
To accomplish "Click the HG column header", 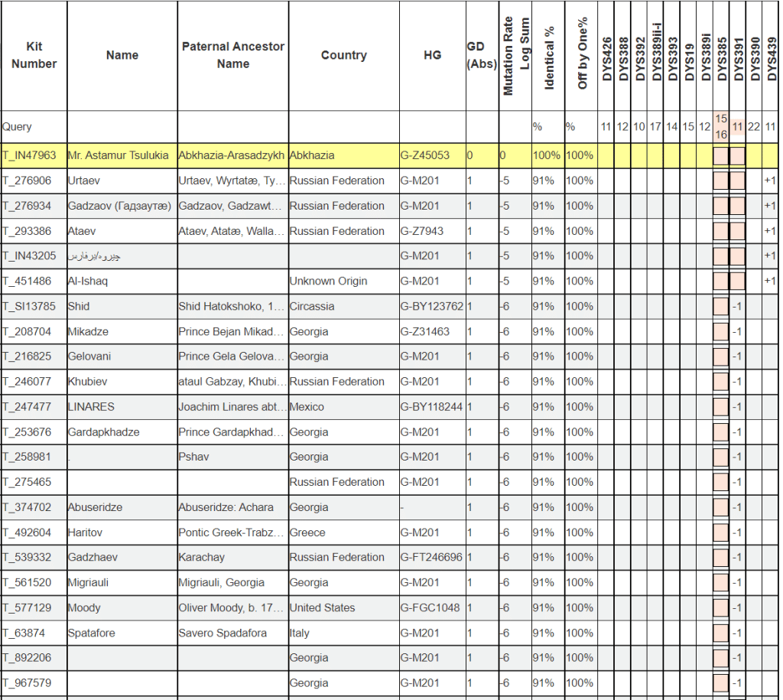I will pos(432,55).
